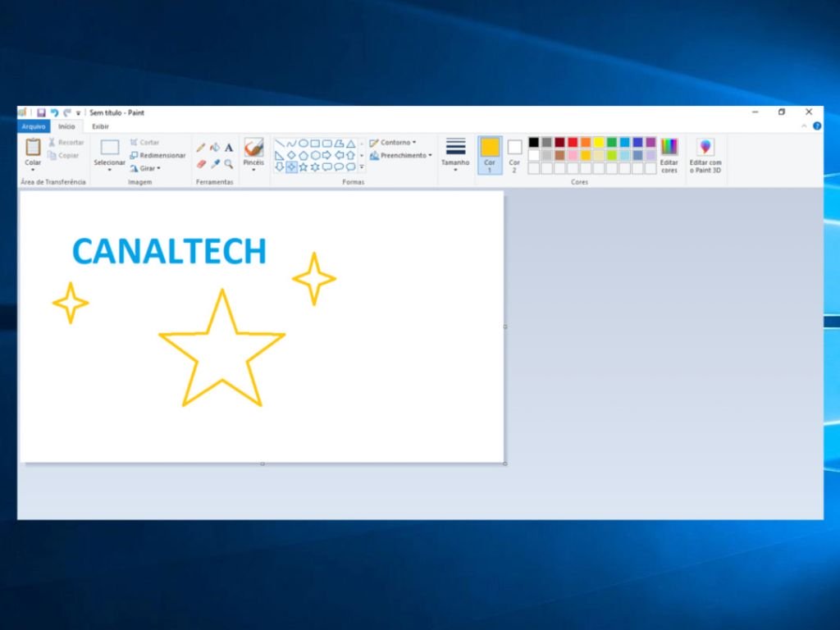Viewport: 840px width, 630px height.
Task: Select the Rounded rectangle shape
Action: click(326, 143)
